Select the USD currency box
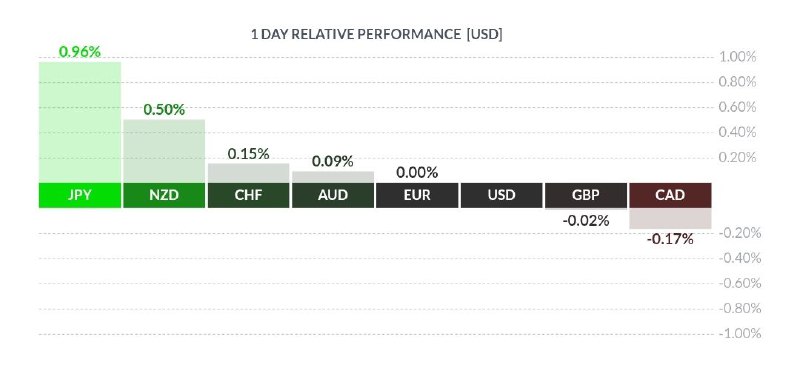 point(501,196)
